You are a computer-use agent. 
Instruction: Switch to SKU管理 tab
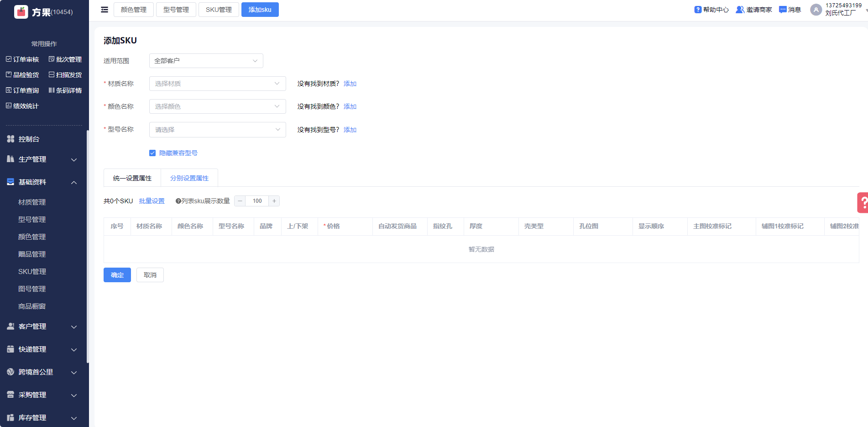(219, 10)
